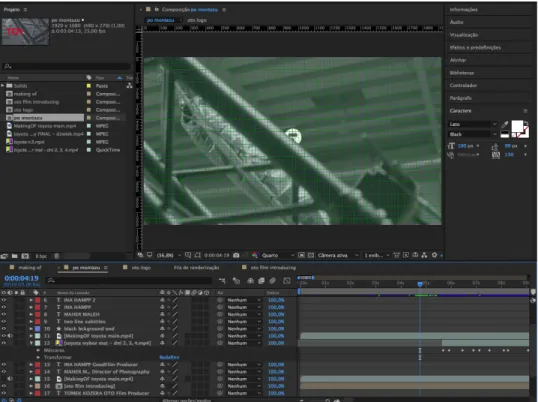Open parent dropdown Nenhum for layer 6
Image resolution: width=538 pixels, height=402 pixels.
[x=244, y=300]
